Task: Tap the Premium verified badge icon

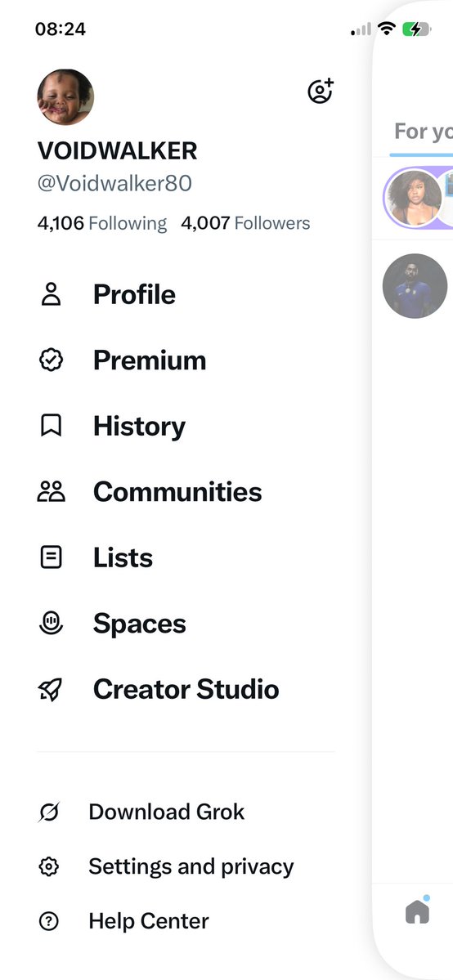Action: pyautogui.click(x=51, y=360)
